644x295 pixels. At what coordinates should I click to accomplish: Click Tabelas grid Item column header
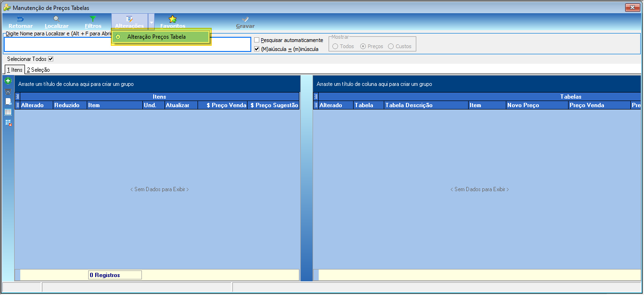[x=487, y=105]
